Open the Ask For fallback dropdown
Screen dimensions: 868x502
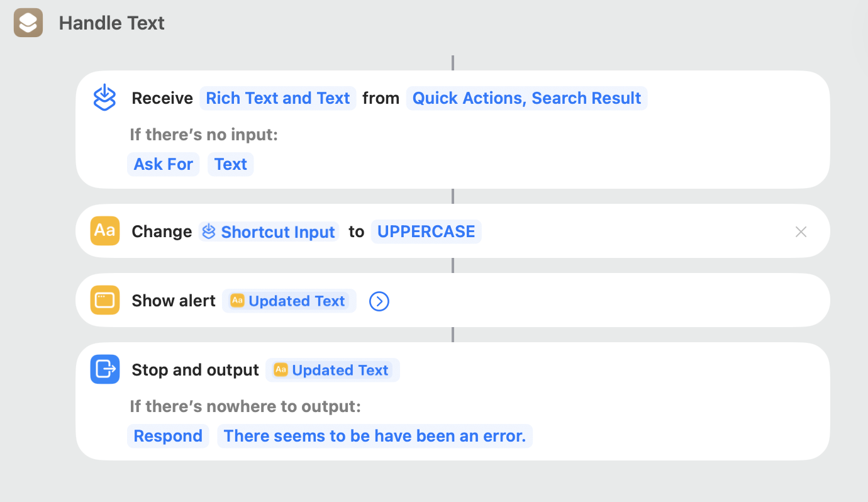[x=163, y=164]
